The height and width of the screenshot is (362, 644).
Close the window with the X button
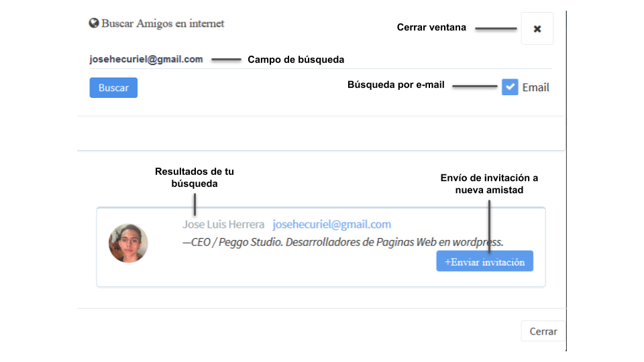(537, 29)
